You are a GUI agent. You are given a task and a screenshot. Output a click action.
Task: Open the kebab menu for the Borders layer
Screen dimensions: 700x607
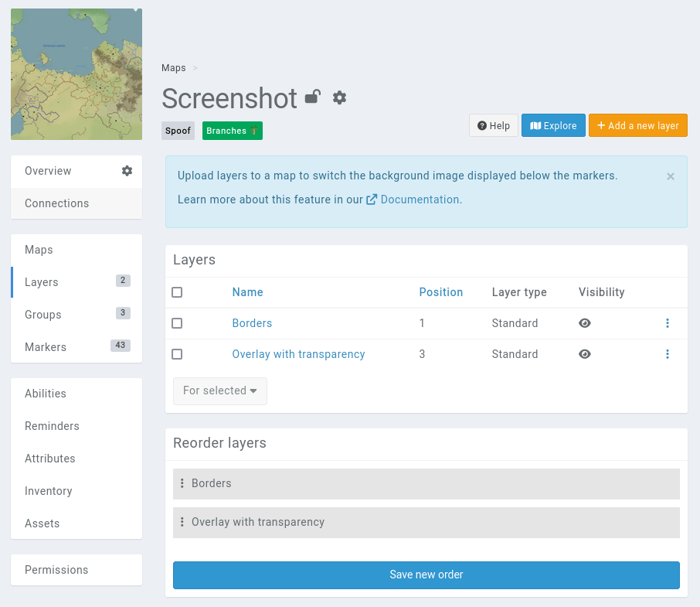[x=668, y=323]
